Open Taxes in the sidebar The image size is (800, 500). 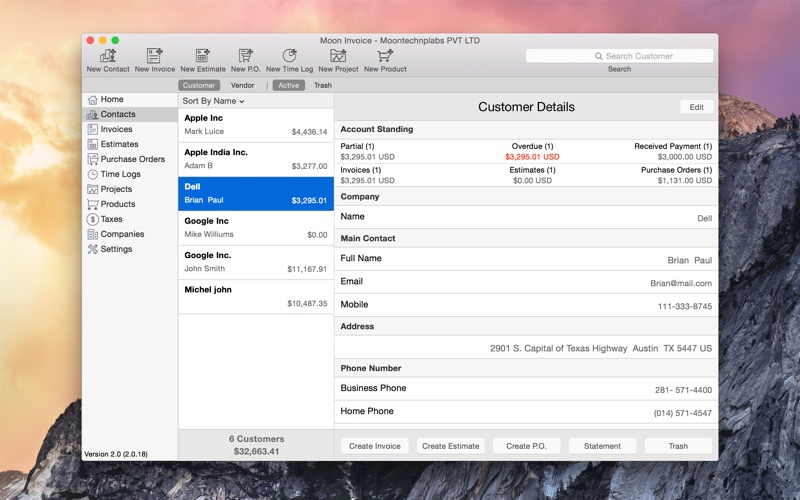coord(130,219)
